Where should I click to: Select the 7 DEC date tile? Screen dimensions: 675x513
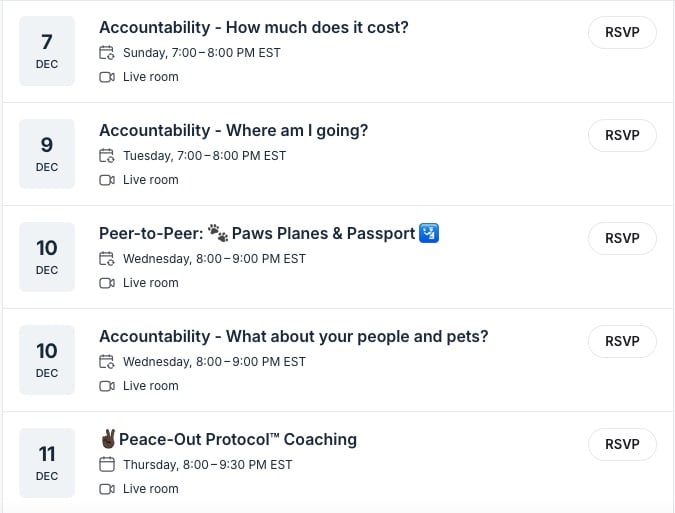[x=47, y=51]
